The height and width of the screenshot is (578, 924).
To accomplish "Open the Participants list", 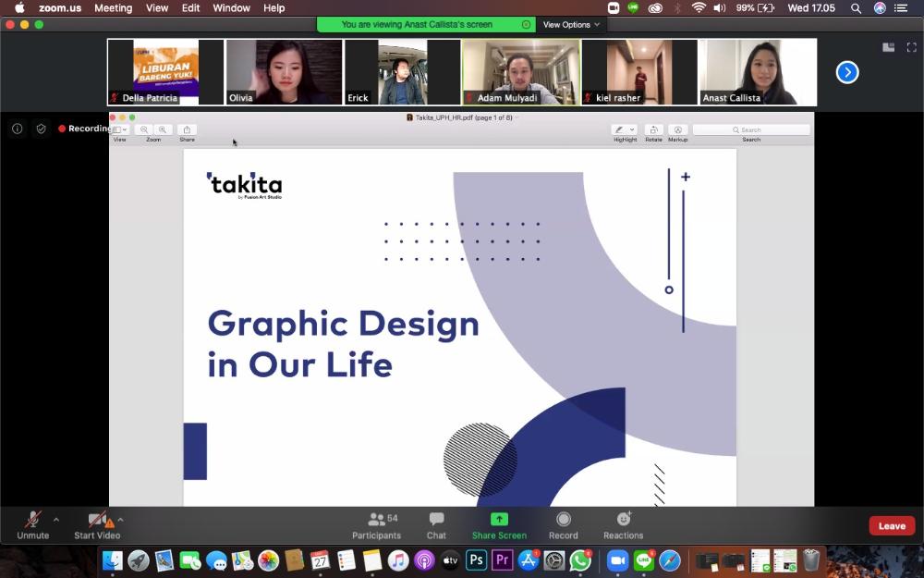I will [377, 525].
